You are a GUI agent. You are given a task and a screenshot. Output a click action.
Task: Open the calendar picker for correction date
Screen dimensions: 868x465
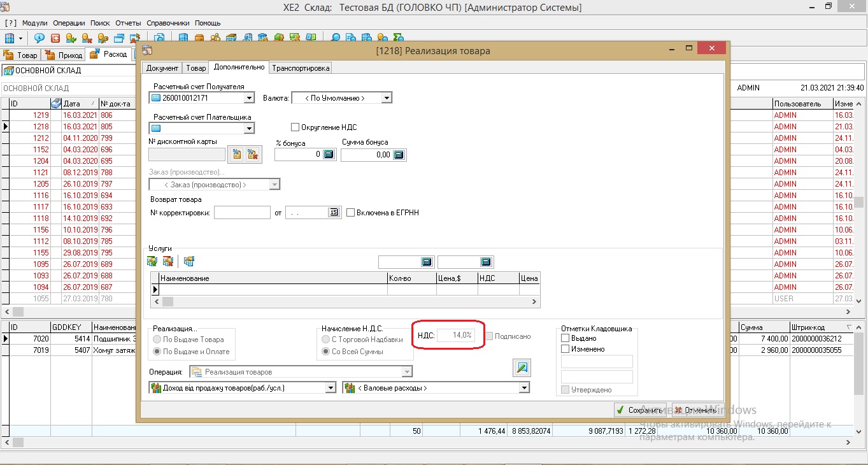click(x=334, y=213)
